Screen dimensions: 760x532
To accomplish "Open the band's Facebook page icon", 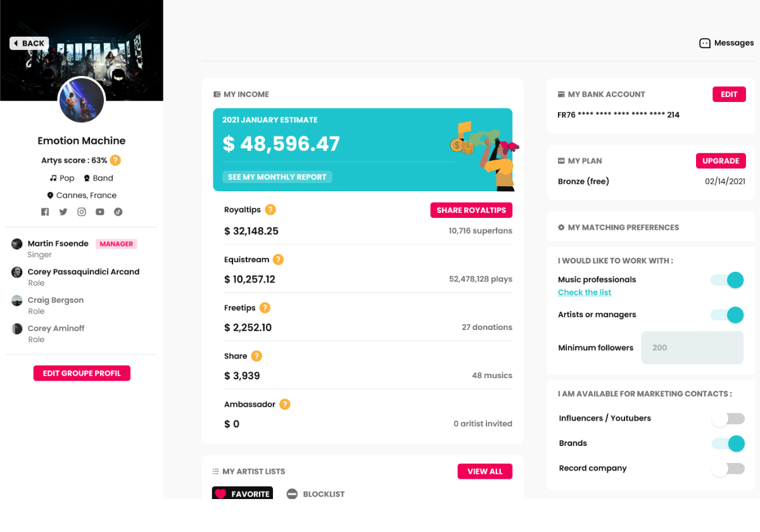I will pos(45,212).
